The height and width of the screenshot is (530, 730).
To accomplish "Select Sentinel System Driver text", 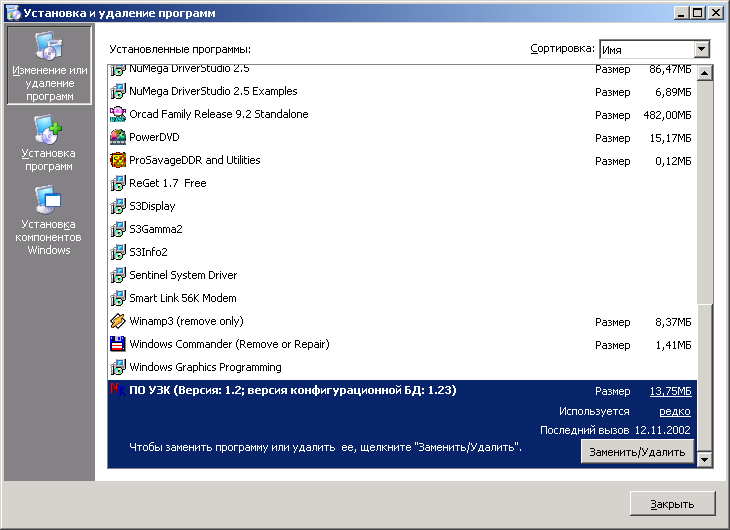I will 183,275.
